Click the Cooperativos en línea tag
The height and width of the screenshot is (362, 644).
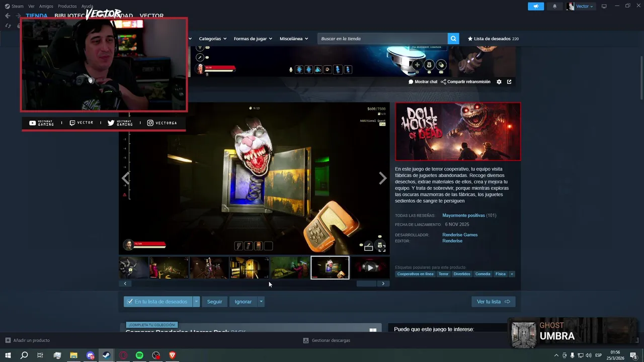click(415, 274)
